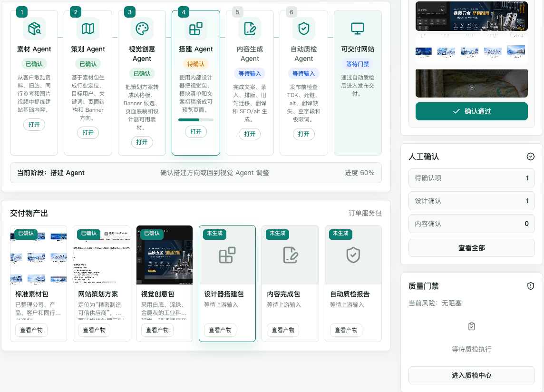The image size is (544, 392).
Task: Click the 等待质检执行 text
Action: tap(472, 349)
